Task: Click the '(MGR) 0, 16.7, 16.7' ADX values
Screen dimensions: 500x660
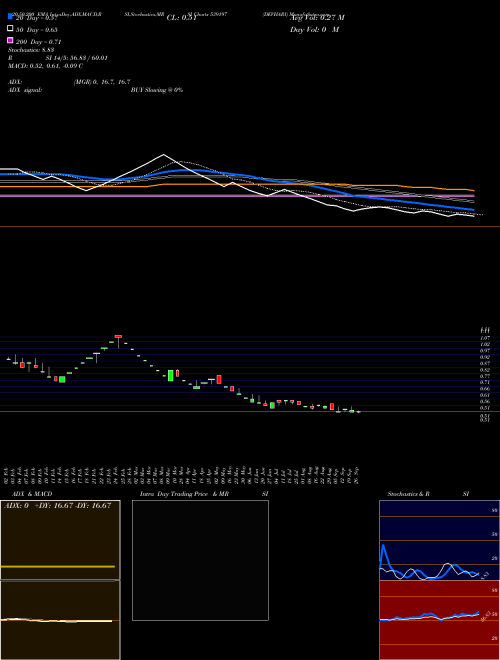Action: (102, 82)
